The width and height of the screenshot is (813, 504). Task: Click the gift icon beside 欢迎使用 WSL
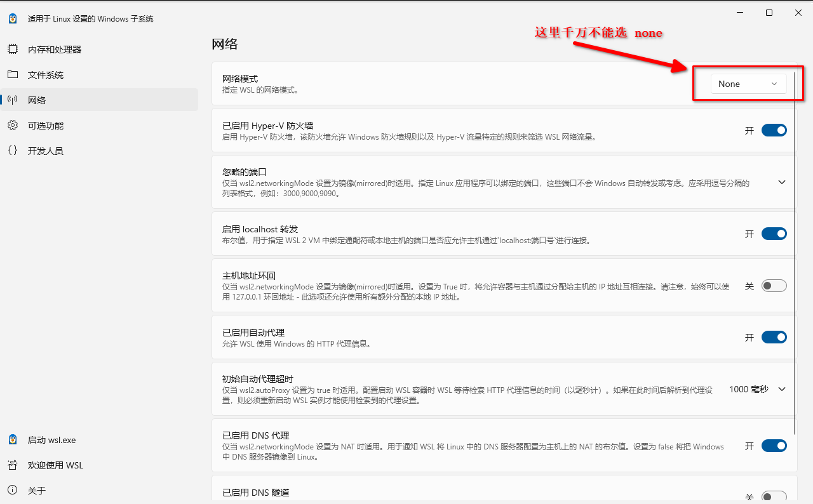[13, 465]
